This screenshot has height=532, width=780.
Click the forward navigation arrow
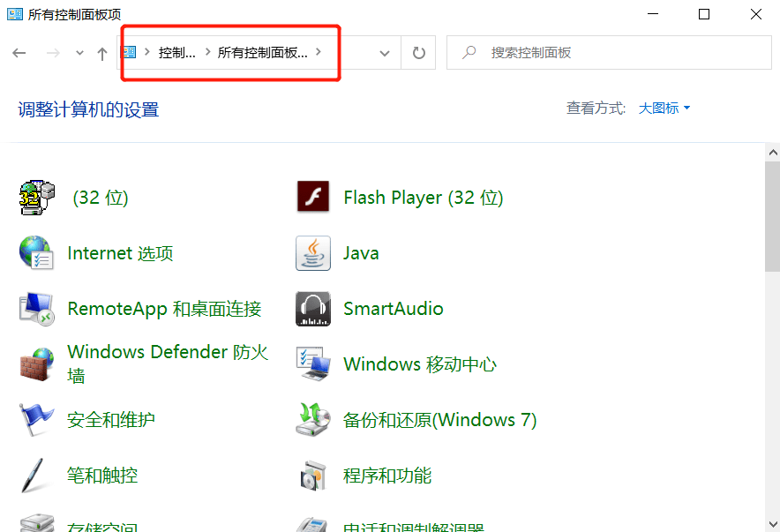pyautogui.click(x=53, y=53)
